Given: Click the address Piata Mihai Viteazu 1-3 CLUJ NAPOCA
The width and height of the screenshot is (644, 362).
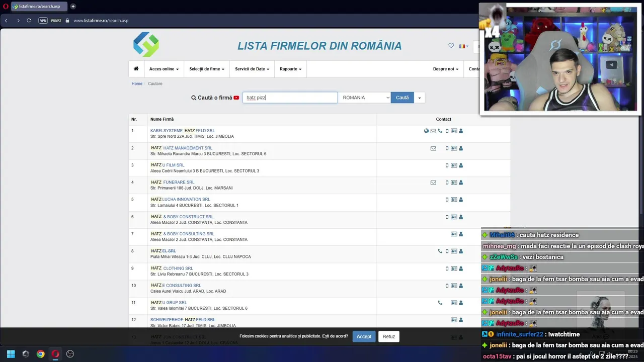Looking at the screenshot, I should coord(200,257).
